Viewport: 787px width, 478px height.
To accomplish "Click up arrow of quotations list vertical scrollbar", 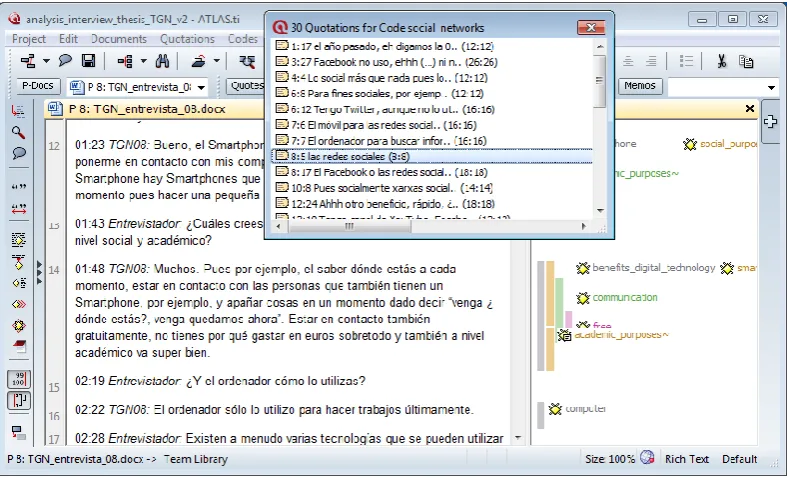I will pos(600,46).
